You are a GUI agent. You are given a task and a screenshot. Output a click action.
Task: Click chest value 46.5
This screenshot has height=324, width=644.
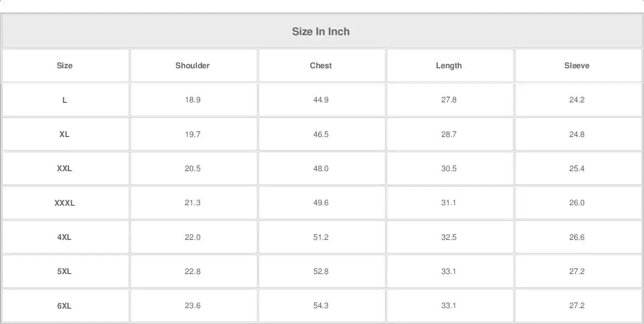tap(321, 134)
